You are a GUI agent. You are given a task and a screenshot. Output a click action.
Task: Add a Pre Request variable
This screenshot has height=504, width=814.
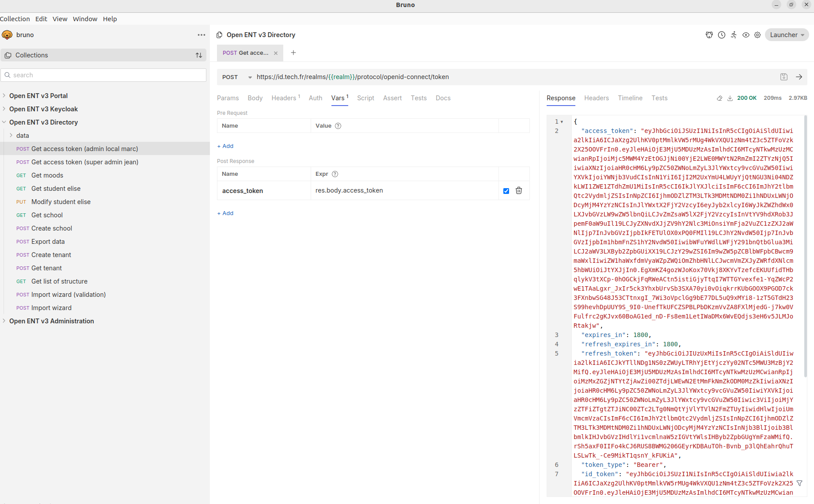click(x=225, y=146)
